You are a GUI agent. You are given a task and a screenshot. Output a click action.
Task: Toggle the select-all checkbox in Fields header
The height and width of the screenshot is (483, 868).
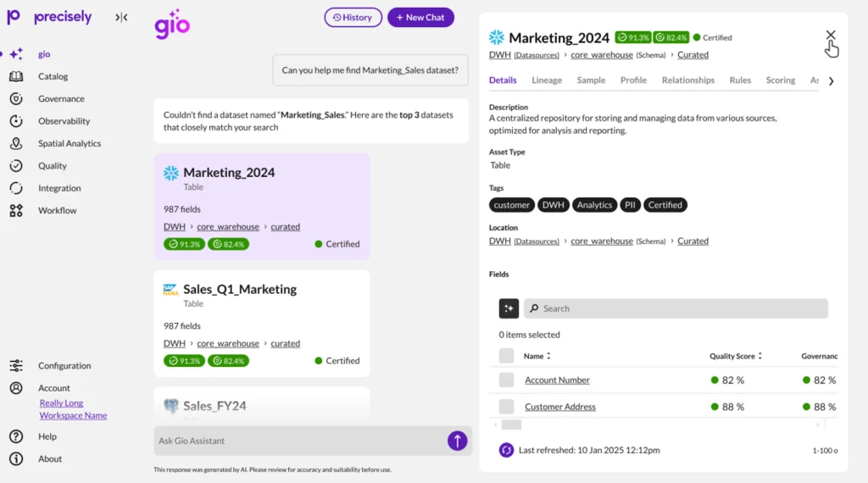pos(506,356)
